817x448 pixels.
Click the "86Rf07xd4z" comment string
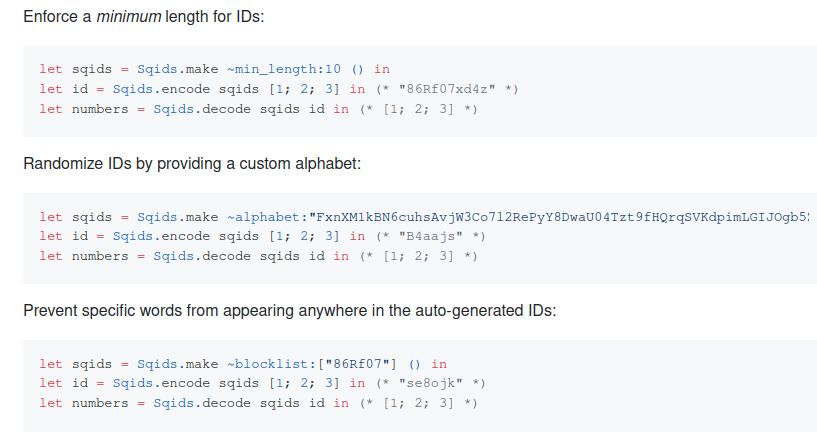click(x=447, y=89)
